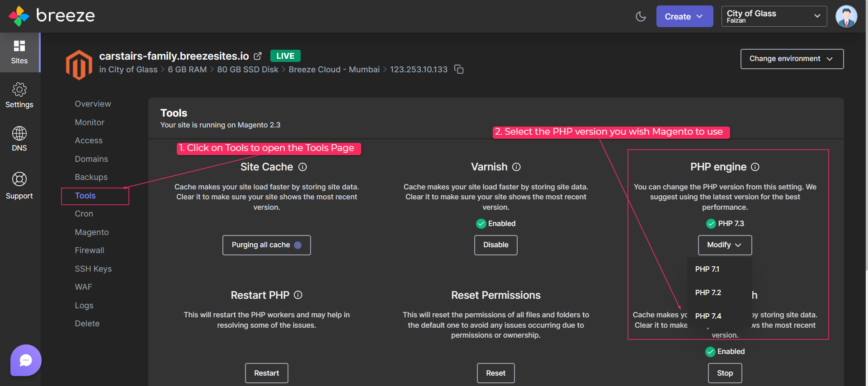Go to Sites in the sidebar

click(x=19, y=52)
